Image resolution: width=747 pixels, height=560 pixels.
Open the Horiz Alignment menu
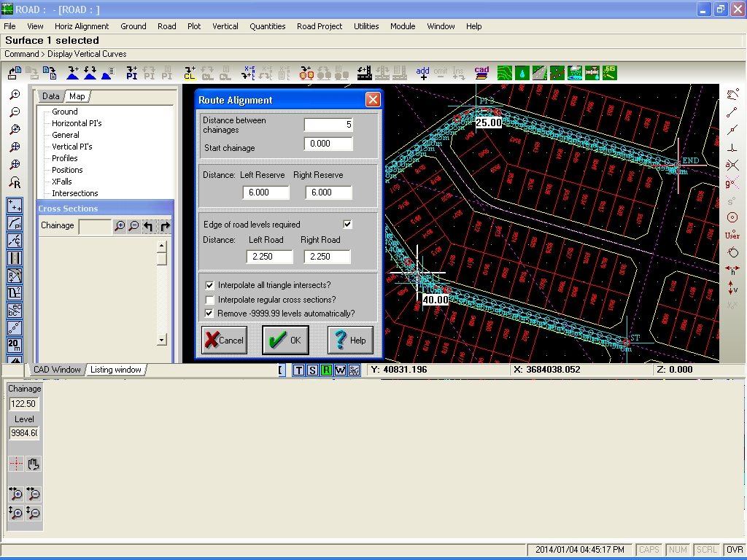point(82,26)
